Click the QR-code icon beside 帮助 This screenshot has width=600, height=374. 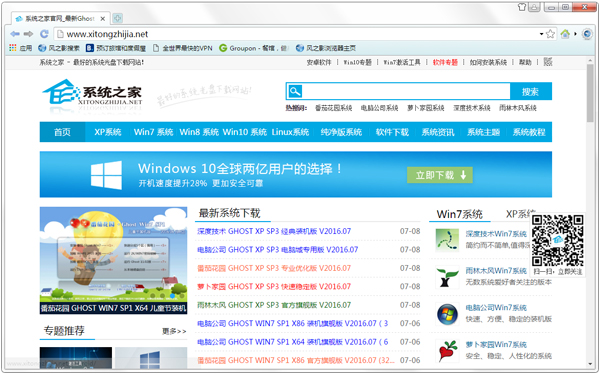548,62
